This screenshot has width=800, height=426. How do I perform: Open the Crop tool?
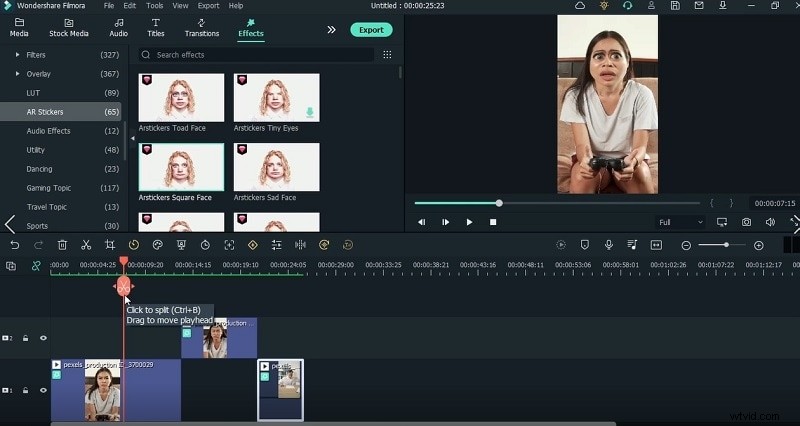[x=110, y=245]
